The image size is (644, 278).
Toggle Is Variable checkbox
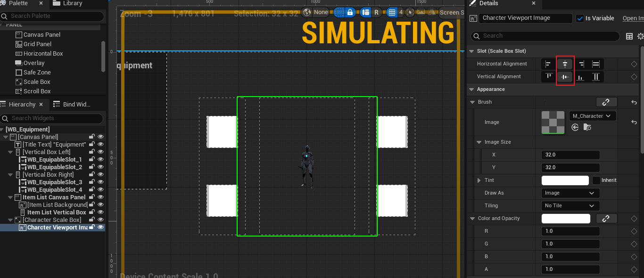point(580,18)
